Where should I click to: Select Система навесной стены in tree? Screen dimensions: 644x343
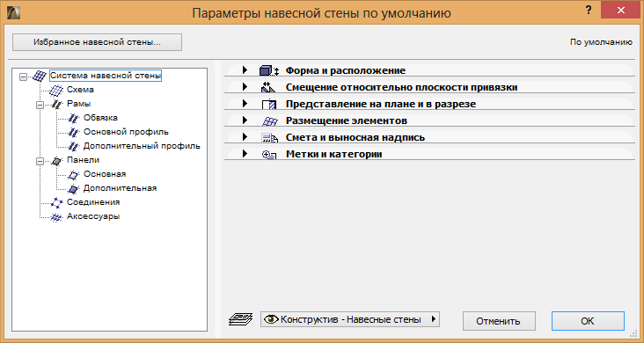pyautogui.click(x=106, y=76)
